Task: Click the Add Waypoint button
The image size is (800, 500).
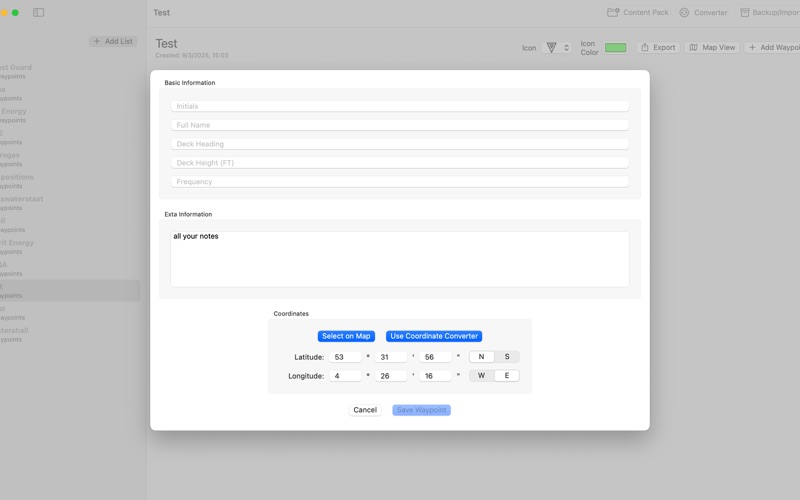Action: point(772,47)
